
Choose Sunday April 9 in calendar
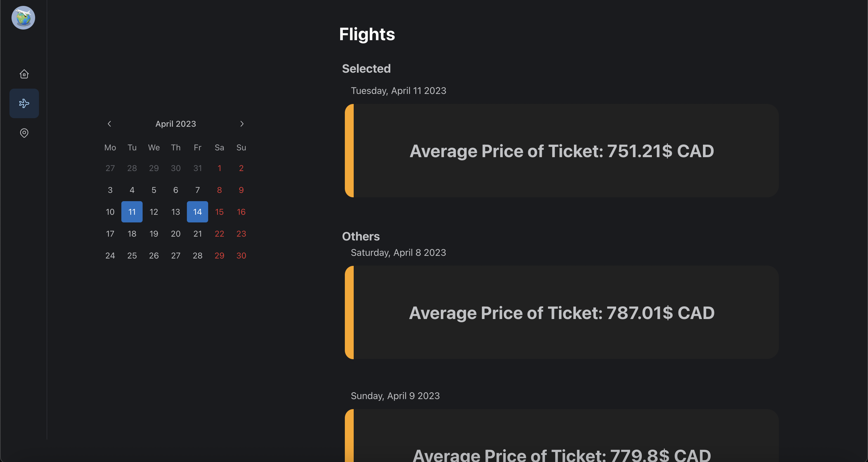pos(241,190)
